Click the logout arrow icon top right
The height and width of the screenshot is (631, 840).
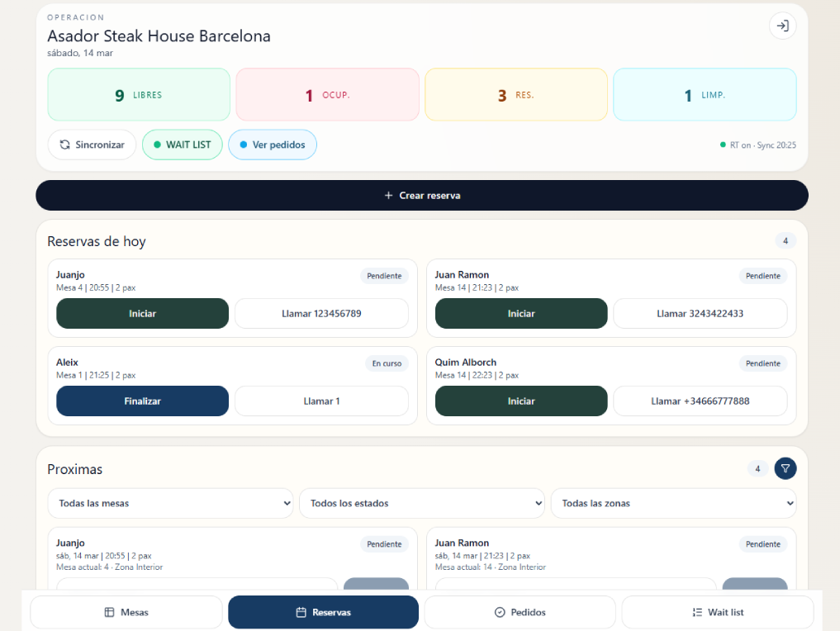pos(782,26)
